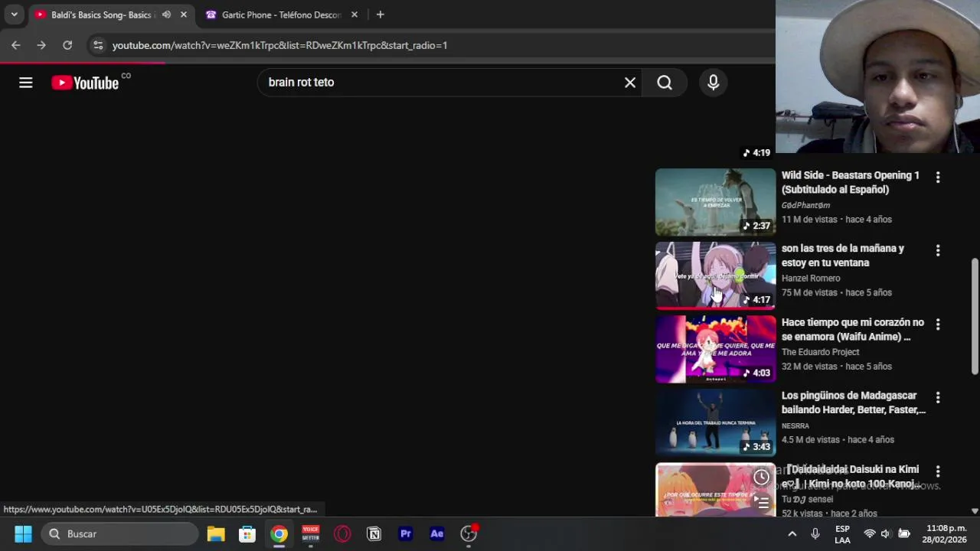Screen dimensions: 980x551
Task: Open the YouTube hamburger guide menu
Action: (26, 83)
